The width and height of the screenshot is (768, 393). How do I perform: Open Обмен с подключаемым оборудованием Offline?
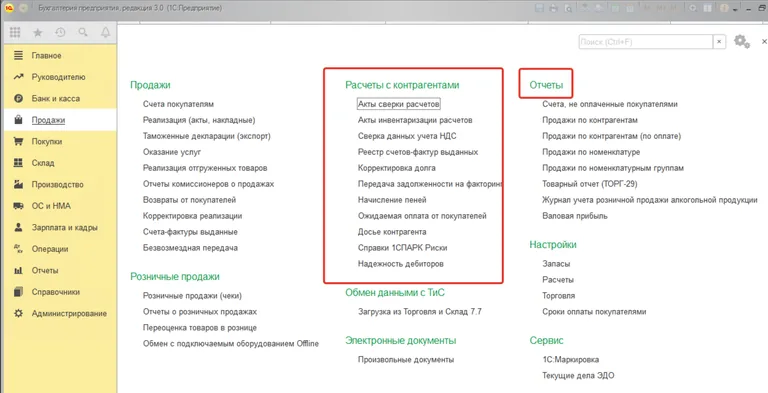(231, 344)
